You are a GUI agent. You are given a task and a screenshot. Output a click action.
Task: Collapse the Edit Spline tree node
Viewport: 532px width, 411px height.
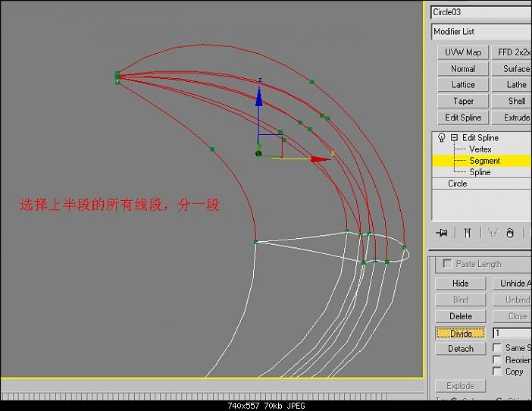[454, 138]
